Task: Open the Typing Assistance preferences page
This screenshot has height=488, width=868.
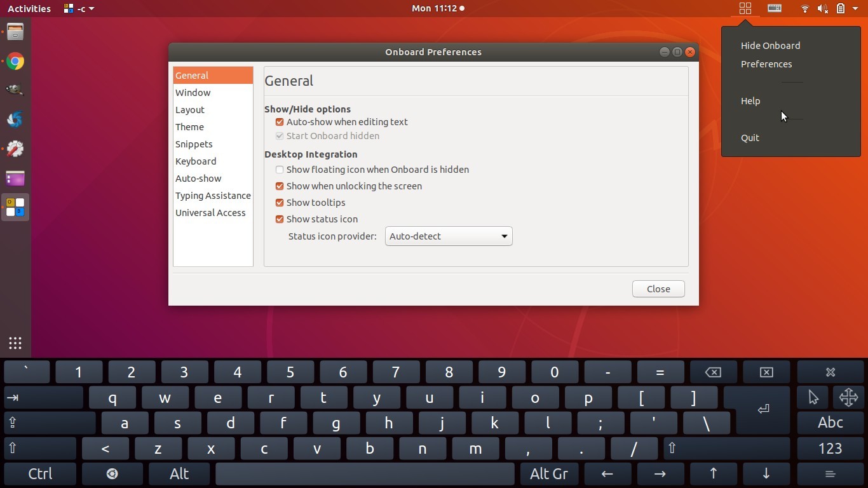Action: click(x=213, y=196)
